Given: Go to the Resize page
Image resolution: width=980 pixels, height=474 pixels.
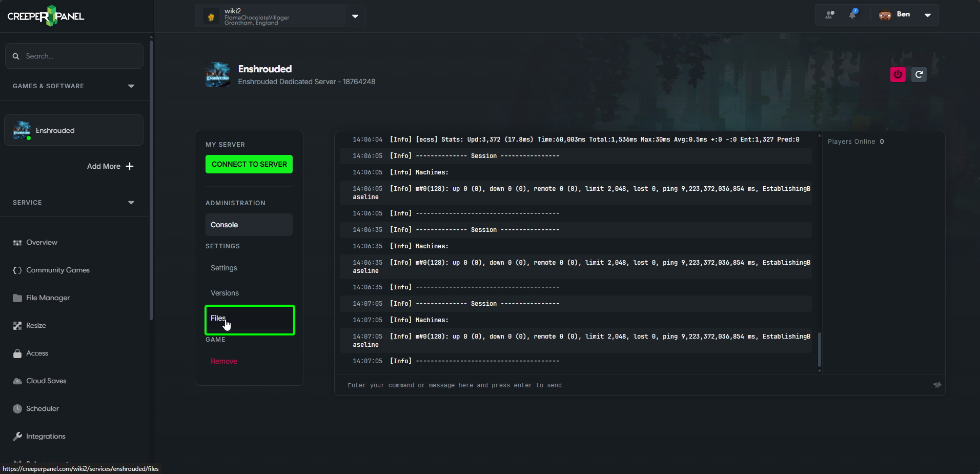Looking at the screenshot, I should (36, 326).
